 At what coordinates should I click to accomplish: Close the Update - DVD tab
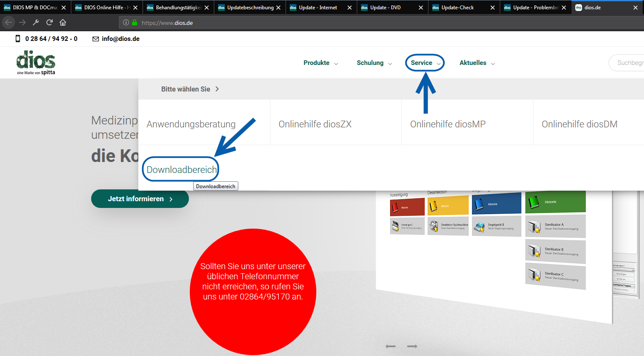tap(421, 8)
